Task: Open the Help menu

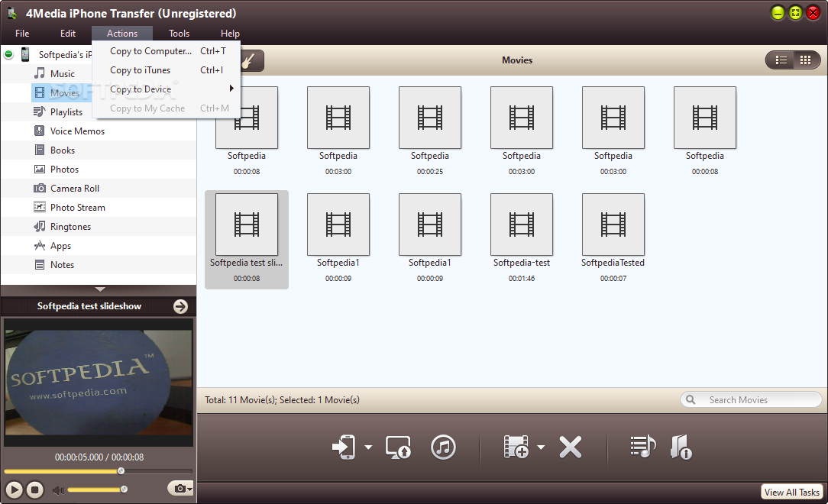Action: 230,34
